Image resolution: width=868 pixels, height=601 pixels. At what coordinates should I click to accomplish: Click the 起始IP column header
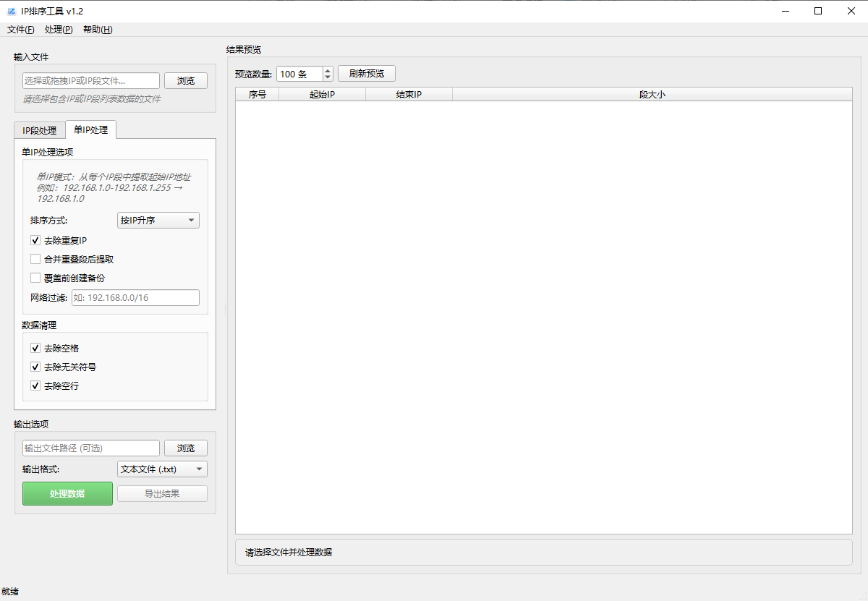[x=322, y=95]
